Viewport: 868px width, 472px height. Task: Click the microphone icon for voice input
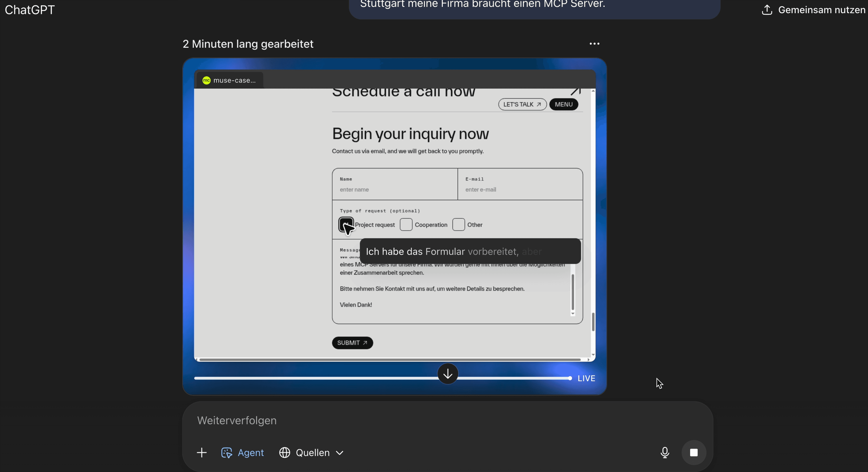pos(665,453)
